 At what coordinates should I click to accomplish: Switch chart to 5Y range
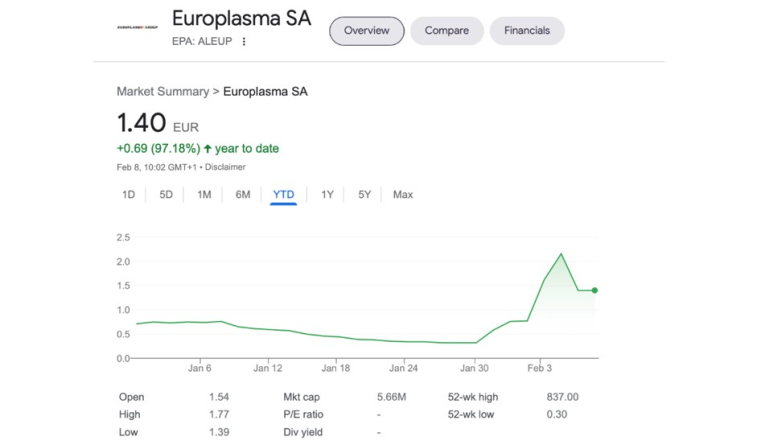coord(364,195)
